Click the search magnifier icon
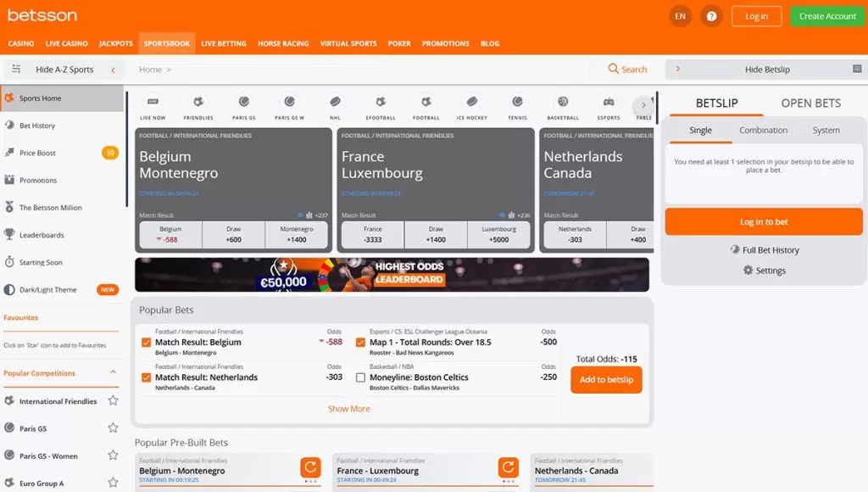 point(613,69)
